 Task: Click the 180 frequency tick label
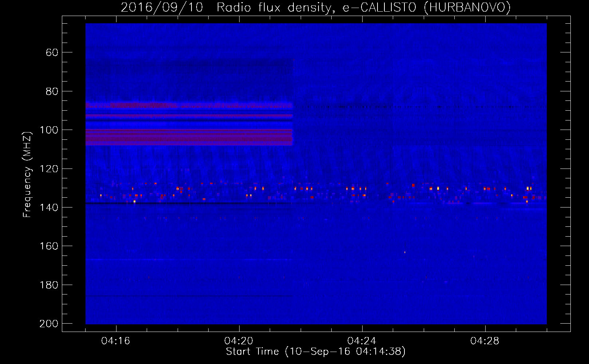click(49, 285)
